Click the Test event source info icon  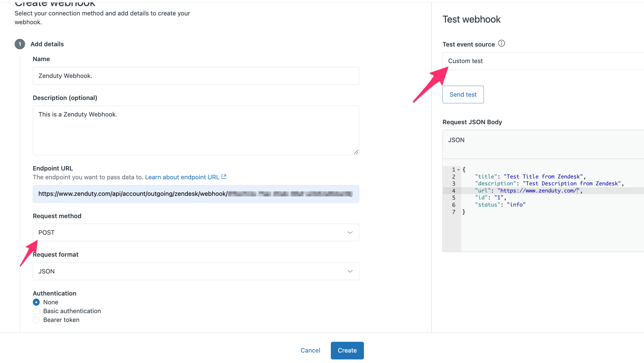pos(501,44)
